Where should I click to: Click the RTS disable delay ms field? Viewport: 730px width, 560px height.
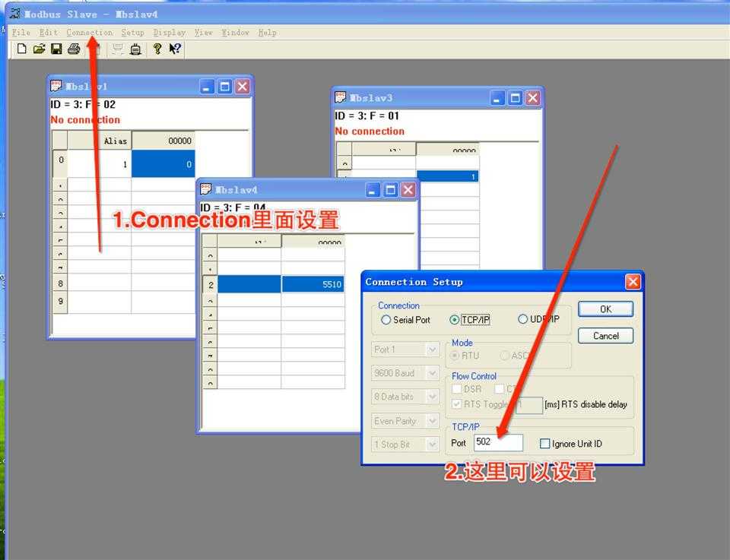coord(529,405)
